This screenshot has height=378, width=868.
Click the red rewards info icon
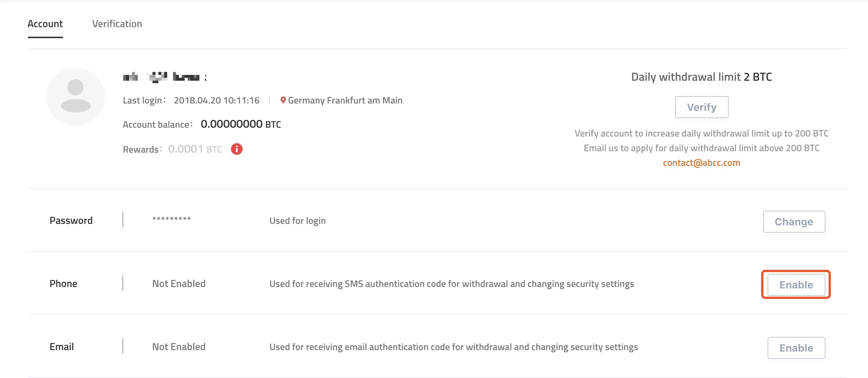pyautogui.click(x=237, y=149)
